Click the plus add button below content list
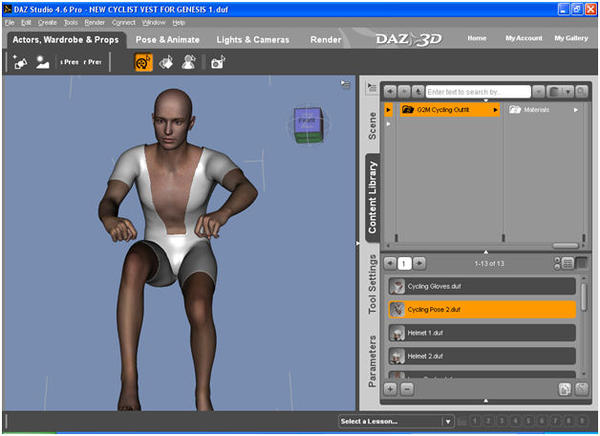This screenshot has height=436, width=600. (390, 389)
